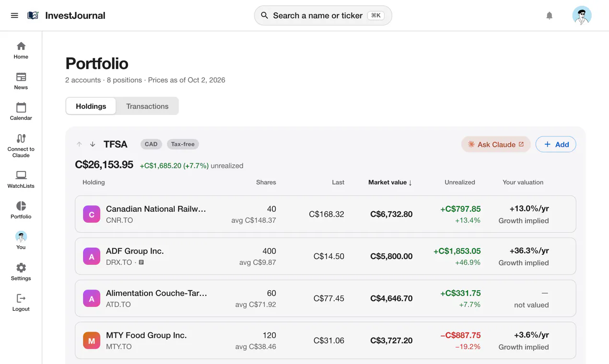Open ADF Group Inc. holding row
Viewport: 609px width, 364px height.
[x=326, y=256]
